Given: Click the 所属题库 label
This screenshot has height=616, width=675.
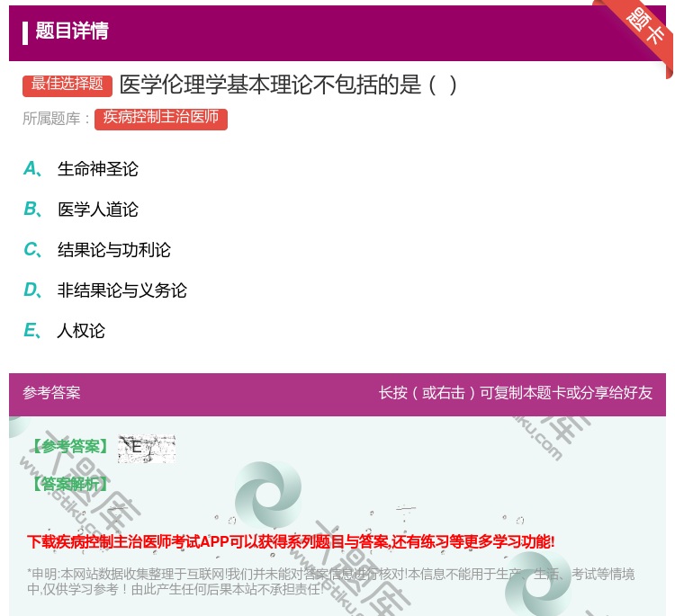Looking at the screenshot, I should pyautogui.click(x=56, y=119).
